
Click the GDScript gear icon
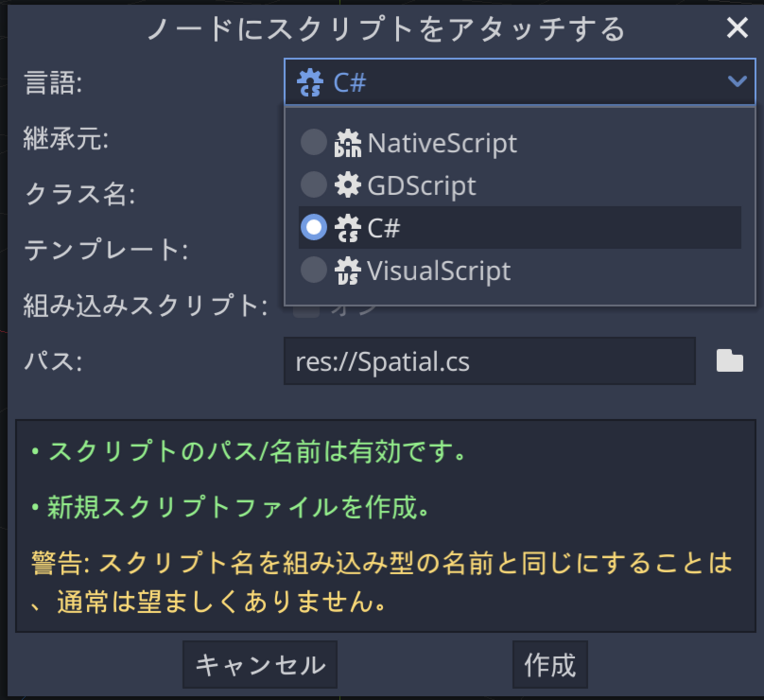347,185
